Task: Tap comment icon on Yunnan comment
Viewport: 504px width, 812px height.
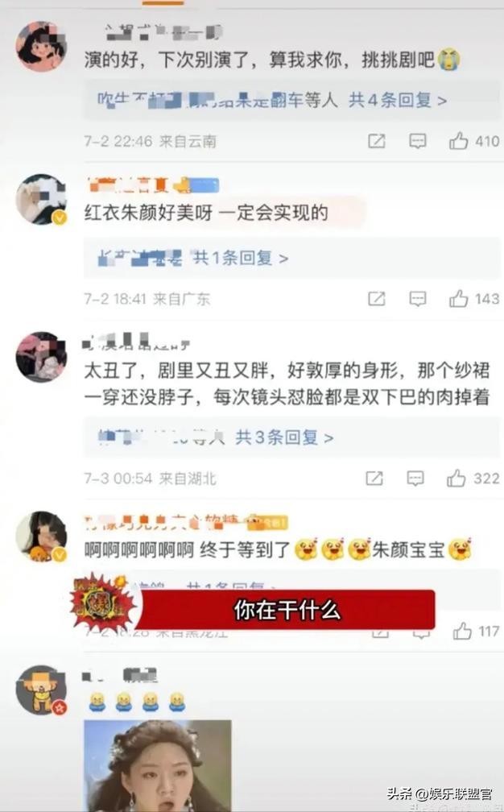Action: pyautogui.click(x=418, y=141)
